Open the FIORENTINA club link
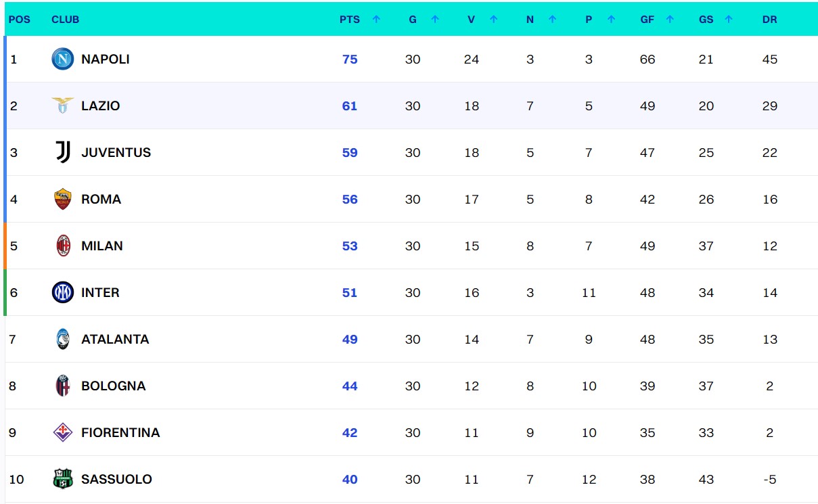The height and width of the screenshot is (504, 818). (120, 432)
